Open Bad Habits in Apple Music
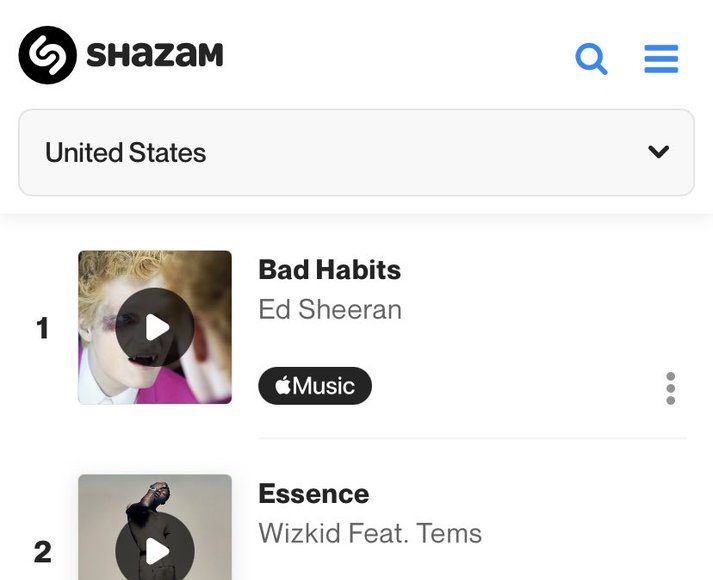Screen dimensions: 713x580 [315, 386]
